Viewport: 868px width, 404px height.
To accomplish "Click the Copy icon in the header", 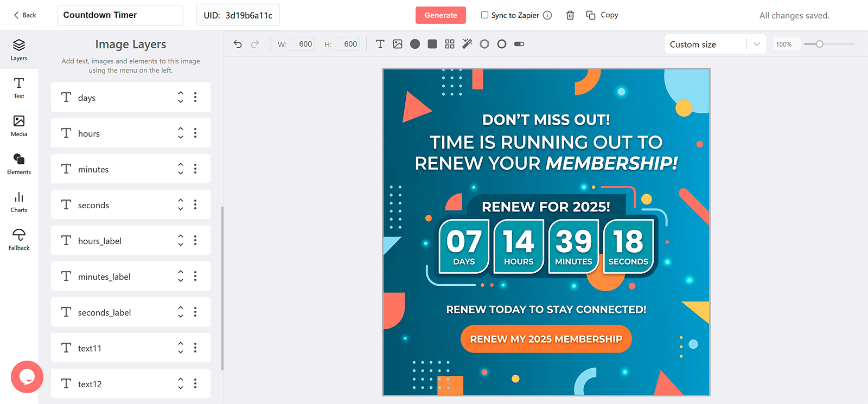I will click(591, 15).
